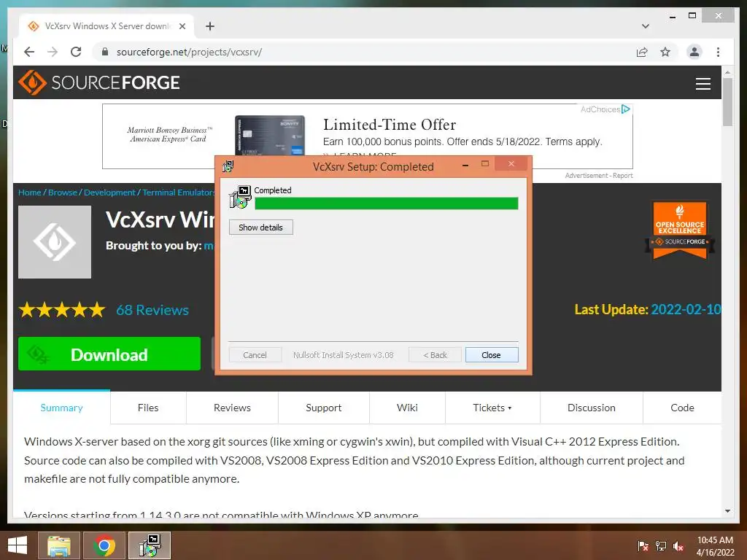
Task: Click the Development breadcrumb link
Action: tap(109, 192)
